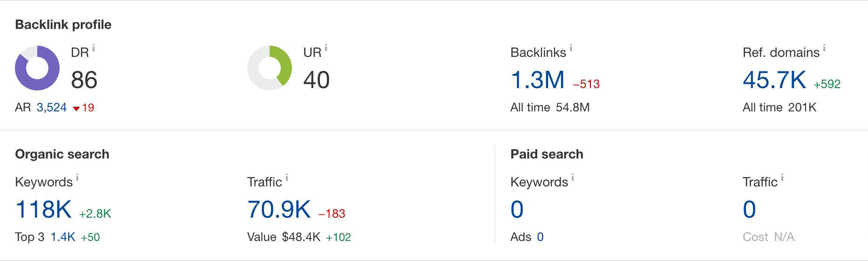Click the paid Traffic info icon

click(x=782, y=177)
